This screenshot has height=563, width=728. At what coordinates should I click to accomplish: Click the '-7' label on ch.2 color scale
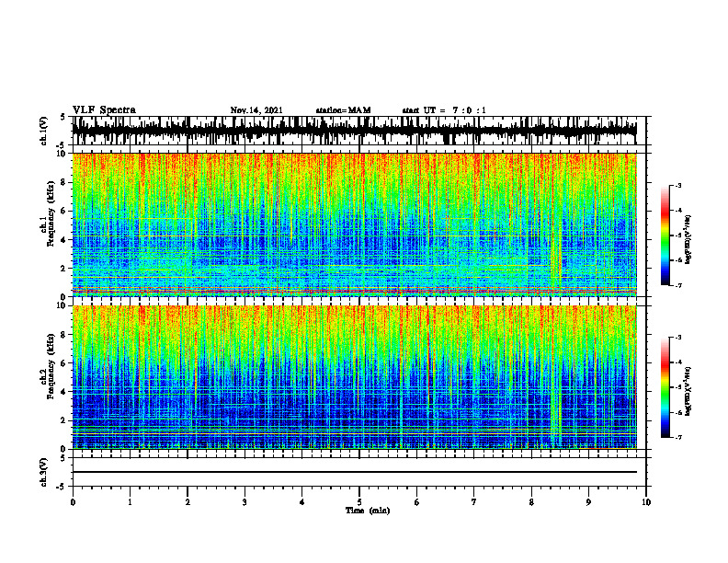click(677, 438)
